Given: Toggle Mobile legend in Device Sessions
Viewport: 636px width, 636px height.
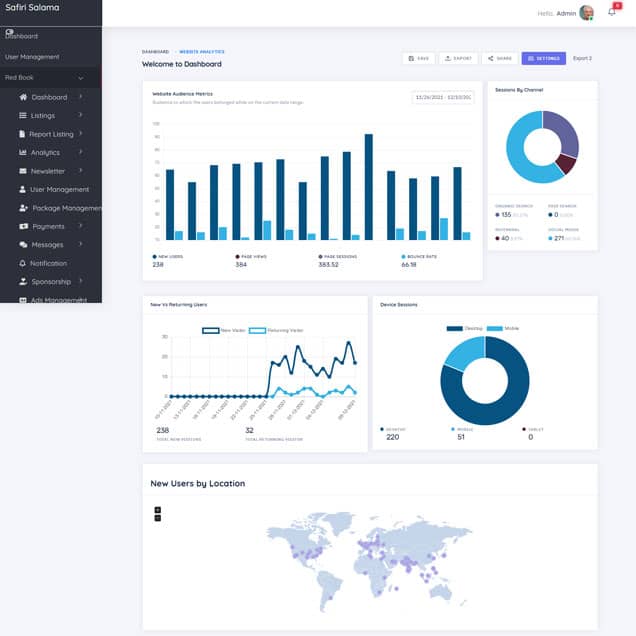Looking at the screenshot, I should [x=503, y=329].
